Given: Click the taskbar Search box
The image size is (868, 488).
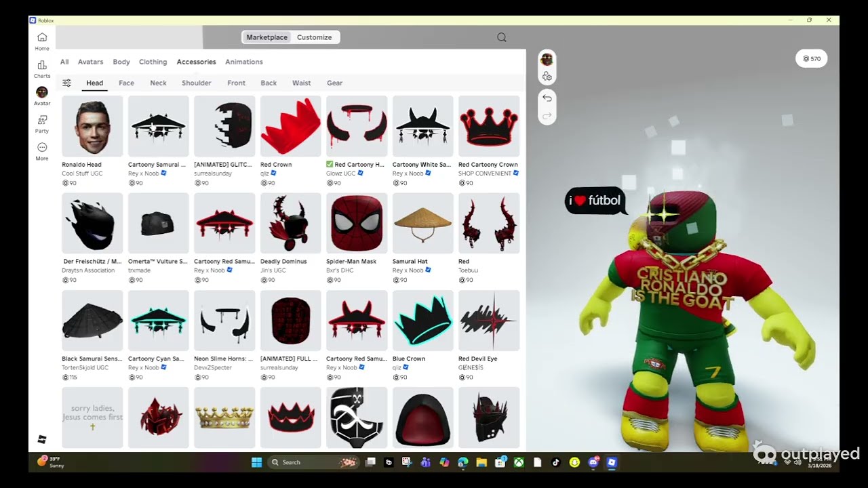Looking at the screenshot, I should point(313,462).
